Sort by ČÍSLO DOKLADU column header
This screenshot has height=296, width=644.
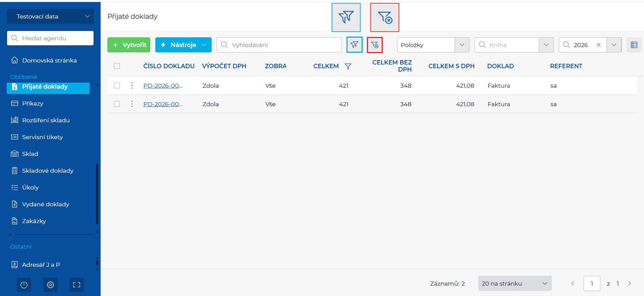[x=169, y=66]
